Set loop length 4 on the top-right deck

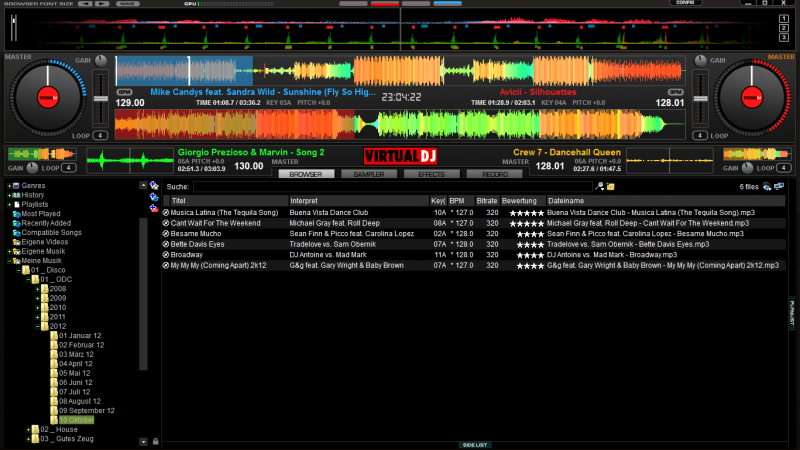[x=699, y=136]
